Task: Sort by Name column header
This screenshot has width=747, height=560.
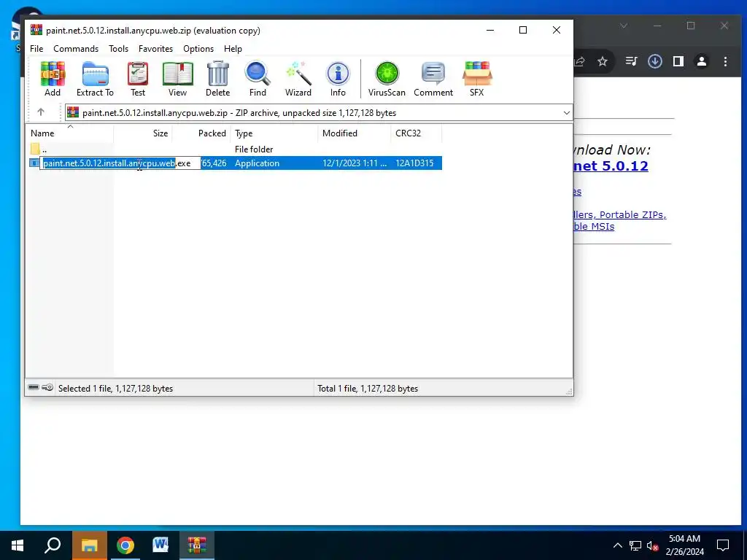Action: coord(69,133)
